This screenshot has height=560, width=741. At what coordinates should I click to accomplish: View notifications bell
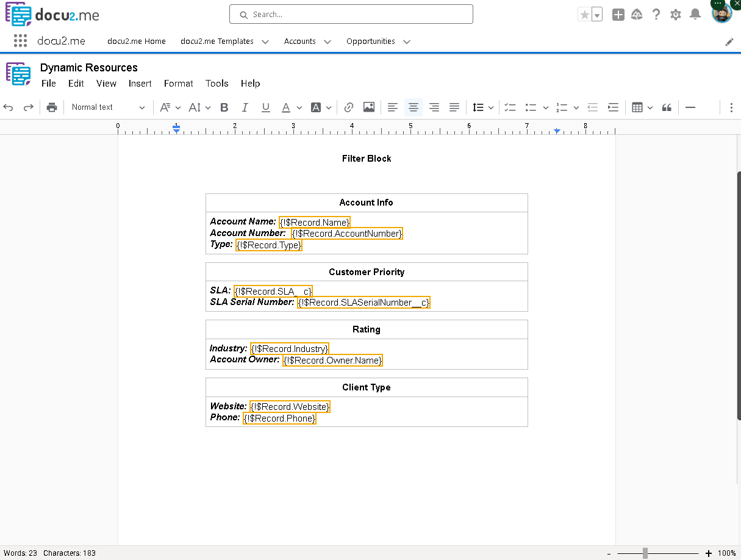click(x=695, y=15)
